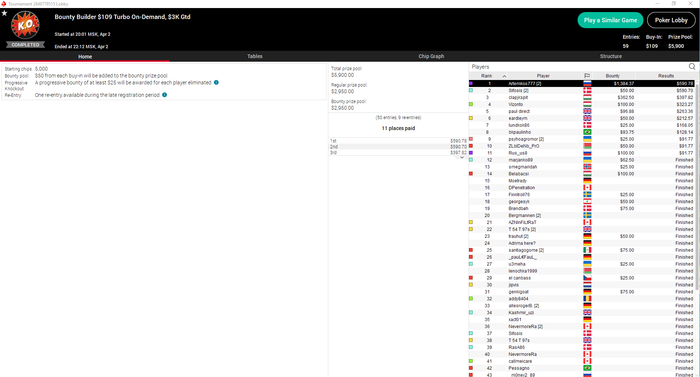This screenshot has height=377, width=700.
Task: Open the player search magnifier icon
Action: pos(692,67)
